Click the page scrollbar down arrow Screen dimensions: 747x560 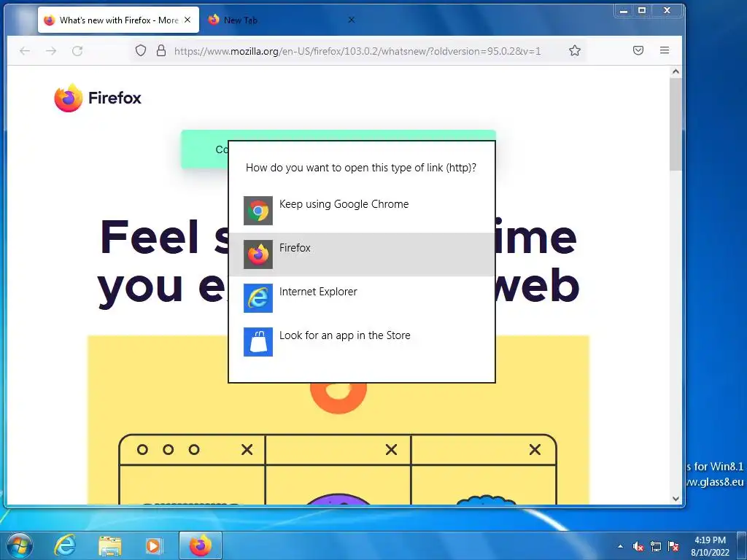click(676, 499)
